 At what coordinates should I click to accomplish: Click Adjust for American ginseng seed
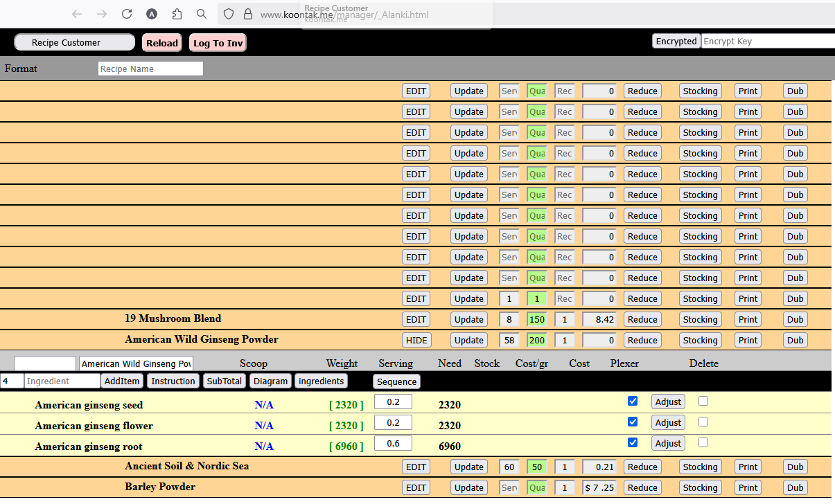click(668, 402)
